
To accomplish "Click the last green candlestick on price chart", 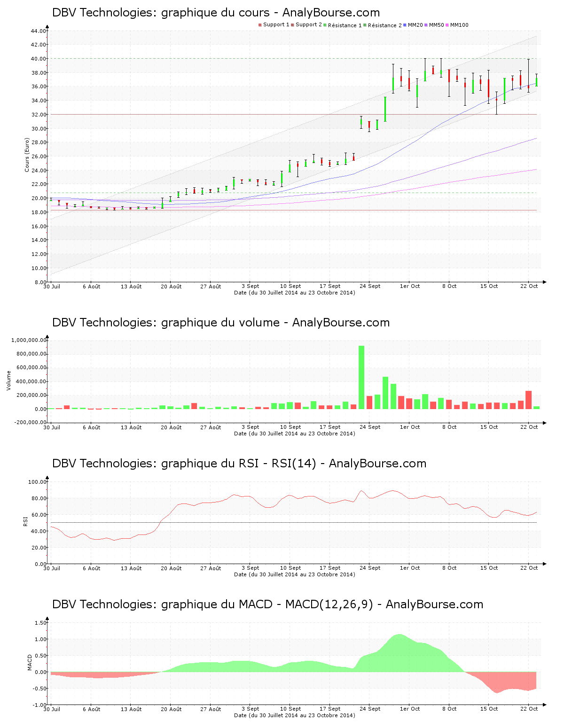I will (536, 81).
